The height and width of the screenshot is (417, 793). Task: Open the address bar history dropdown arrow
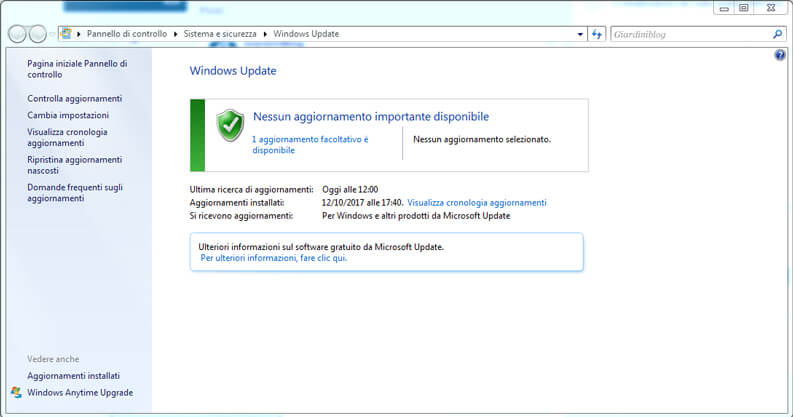pyautogui.click(x=580, y=34)
